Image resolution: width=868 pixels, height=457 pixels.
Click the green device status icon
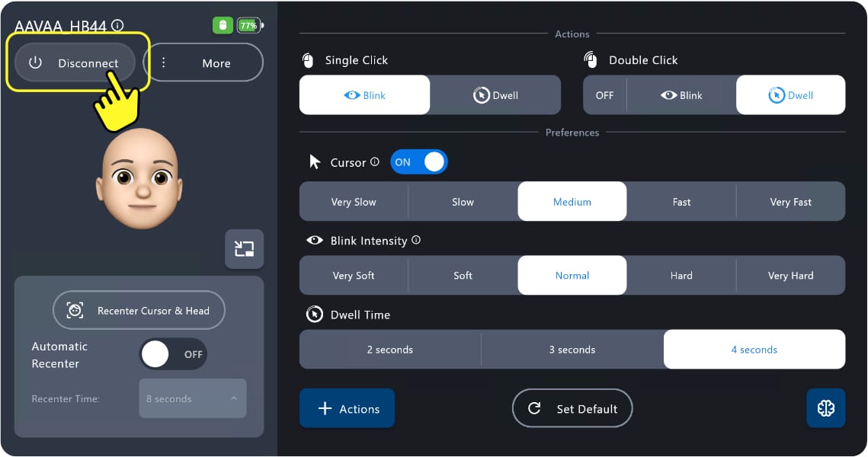tap(223, 25)
